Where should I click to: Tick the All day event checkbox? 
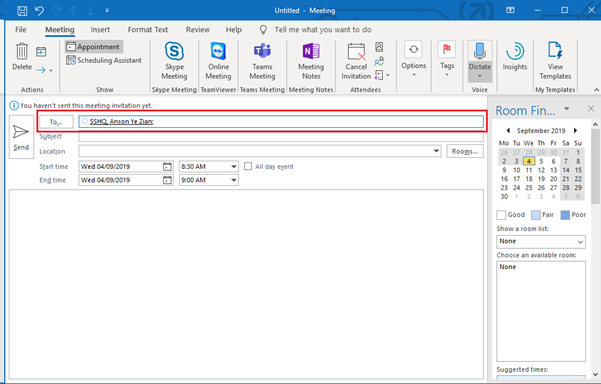[x=248, y=166]
